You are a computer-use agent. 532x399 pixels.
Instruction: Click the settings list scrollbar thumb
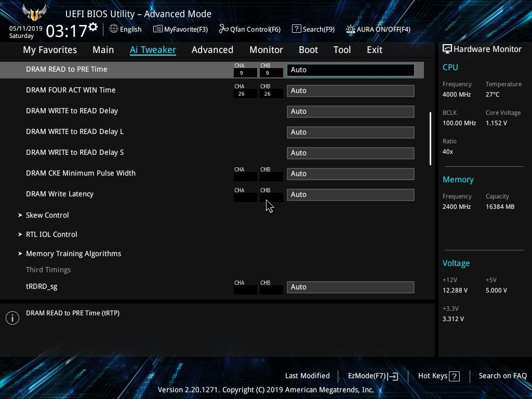(x=430, y=139)
